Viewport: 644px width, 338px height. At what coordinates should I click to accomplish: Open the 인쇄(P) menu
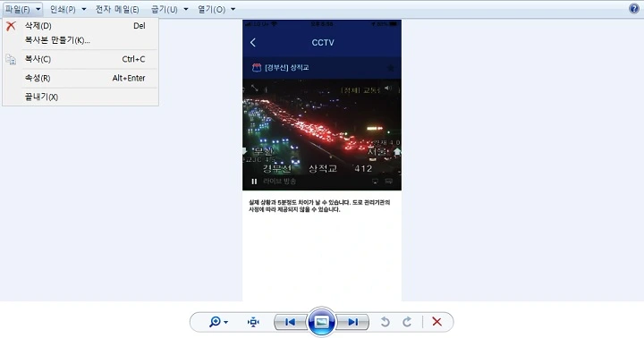tap(63, 9)
